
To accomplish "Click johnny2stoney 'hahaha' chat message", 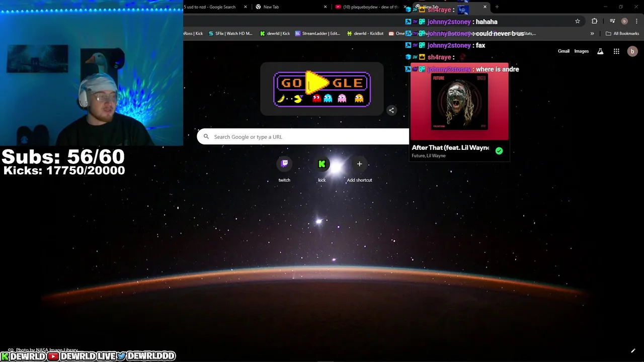I will [x=486, y=22].
